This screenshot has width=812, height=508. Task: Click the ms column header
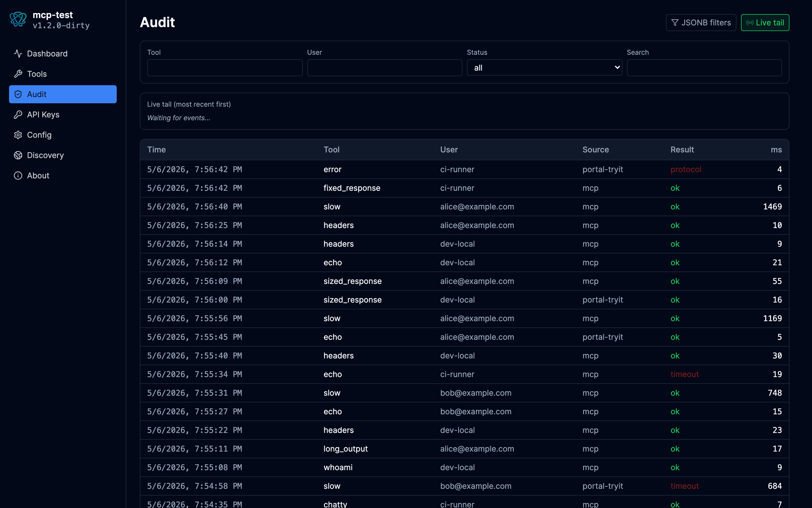click(x=776, y=150)
